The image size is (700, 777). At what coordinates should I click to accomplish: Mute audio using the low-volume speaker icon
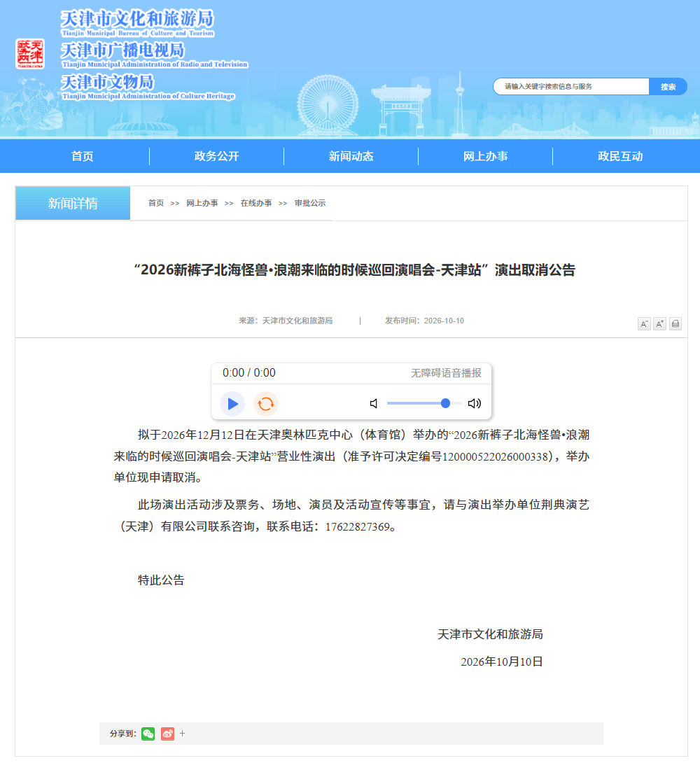click(374, 404)
